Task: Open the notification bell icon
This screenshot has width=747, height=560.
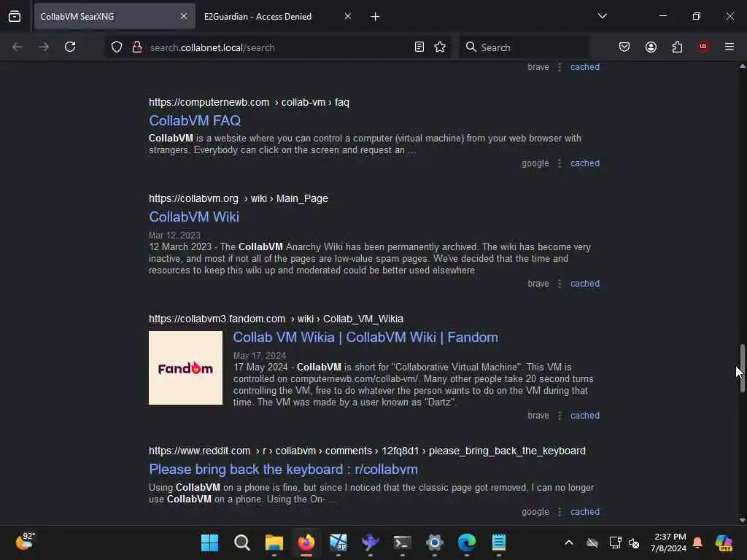Action: [x=698, y=542]
